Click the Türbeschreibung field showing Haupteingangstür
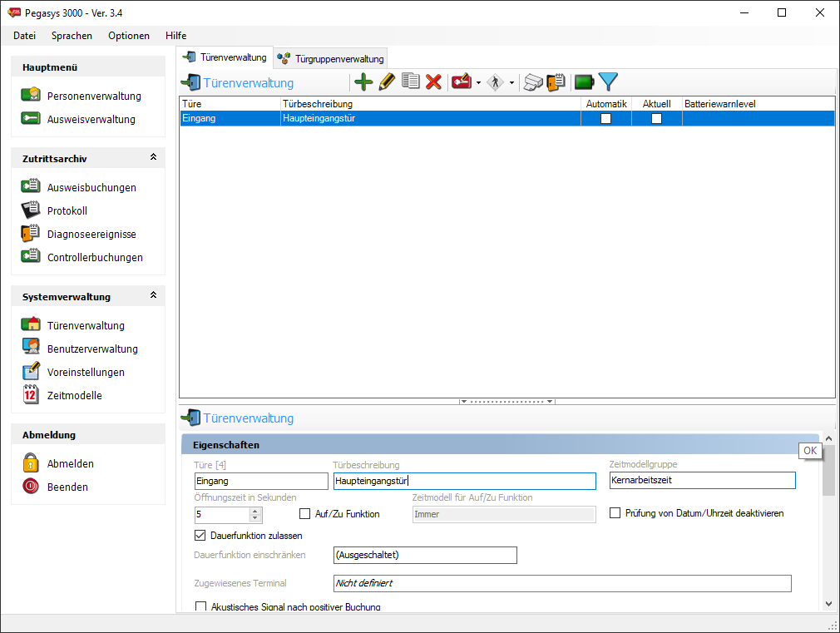The image size is (840, 633). [463, 481]
